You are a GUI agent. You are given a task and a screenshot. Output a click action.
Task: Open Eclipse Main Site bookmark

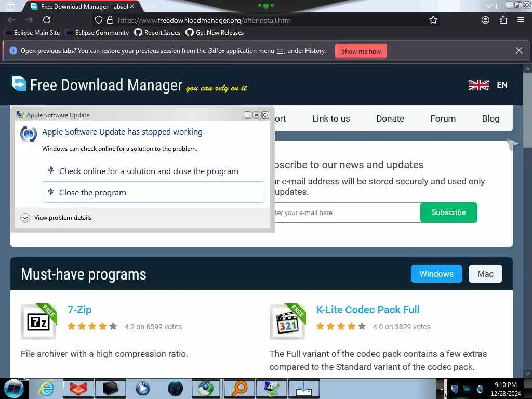point(33,33)
